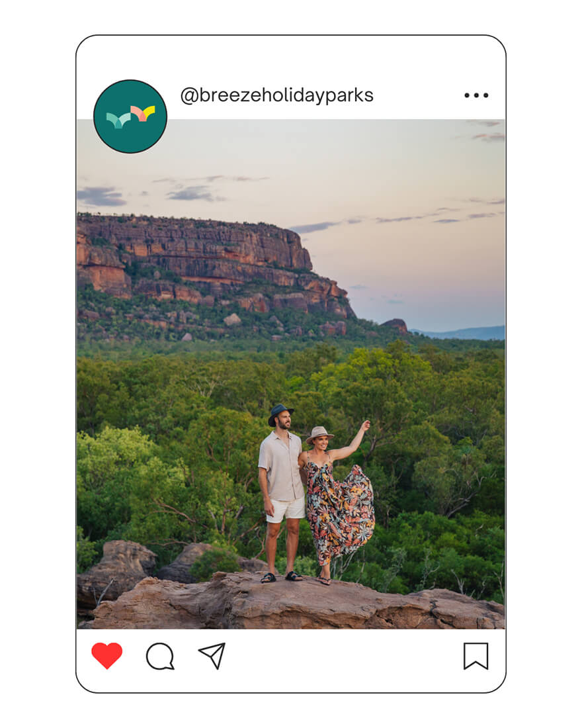The width and height of the screenshot is (582, 728).
Task: Open the three-dot more options menu
Action: (x=476, y=95)
